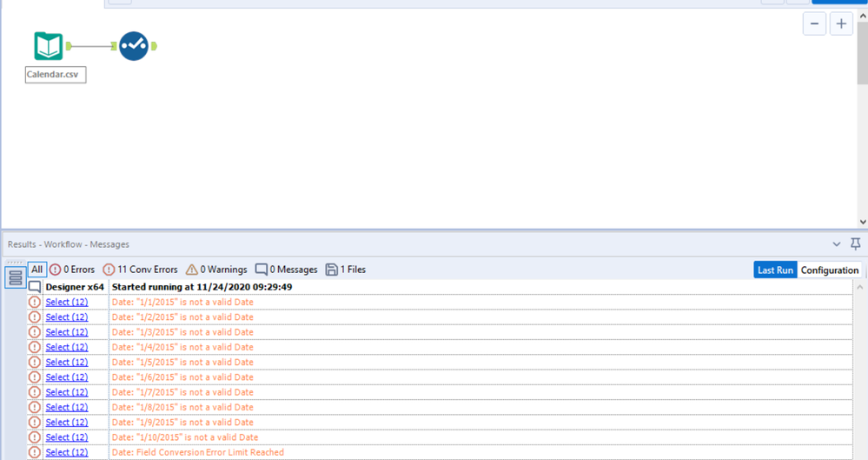Show All messages filter
This screenshot has width=868, height=460.
(x=37, y=270)
